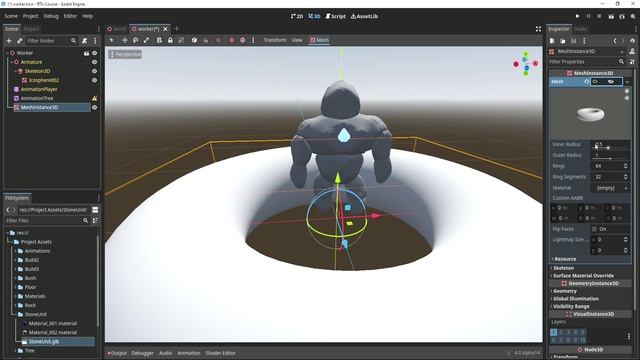
Task: Toggle render layer 1 in Layers
Action: (553, 332)
